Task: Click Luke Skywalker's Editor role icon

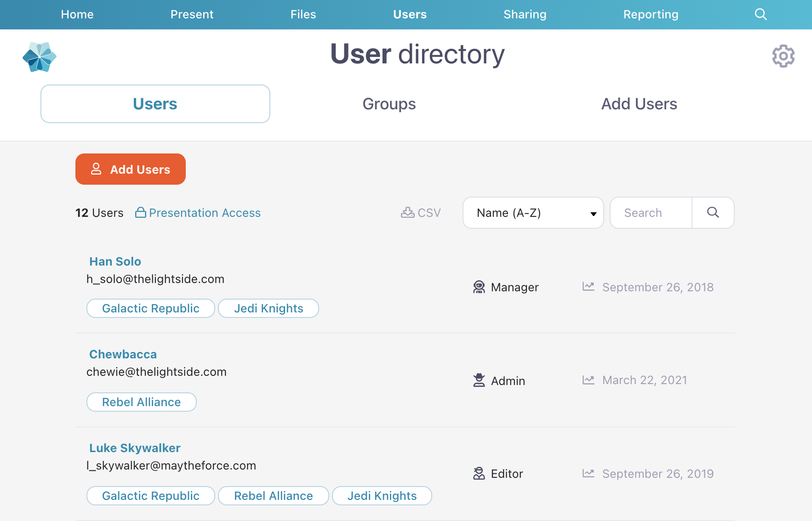Action: click(479, 473)
